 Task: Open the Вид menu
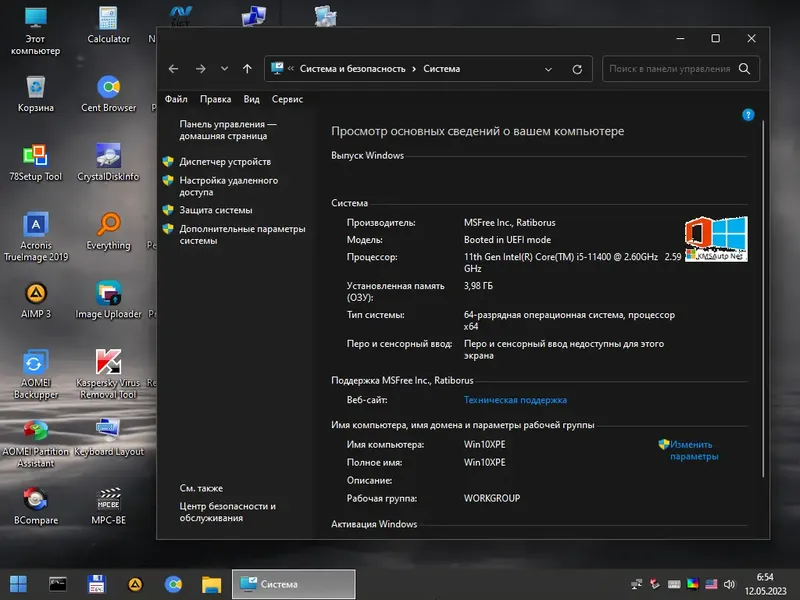click(250, 99)
